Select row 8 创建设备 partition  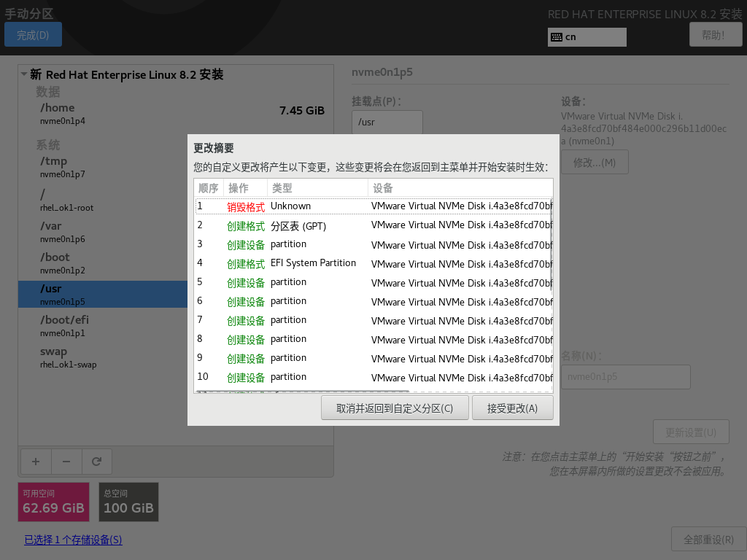coord(373,340)
